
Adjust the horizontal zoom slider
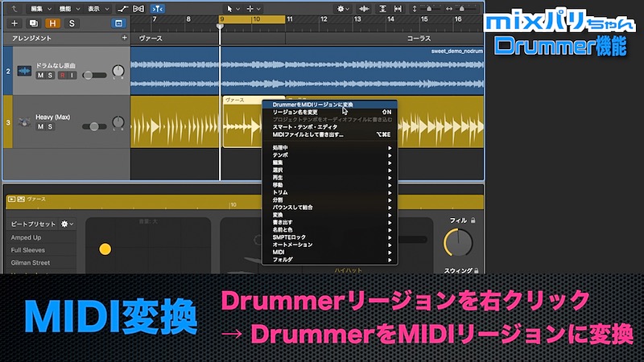(x=464, y=9)
